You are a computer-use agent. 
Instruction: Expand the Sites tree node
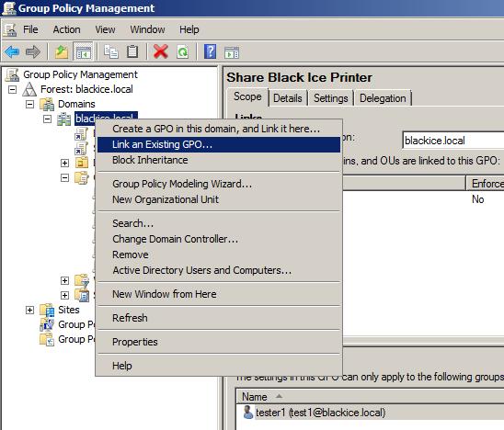[29, 310]
